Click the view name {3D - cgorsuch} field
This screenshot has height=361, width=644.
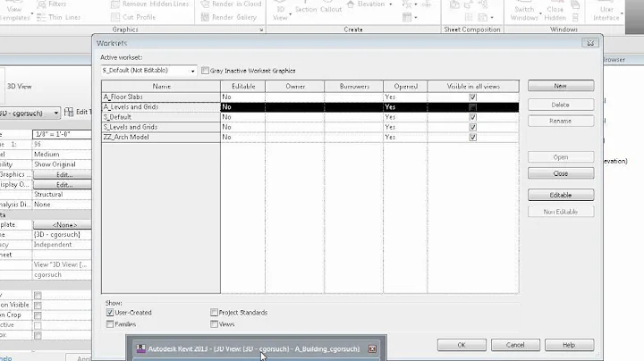[x=62, y=235]
